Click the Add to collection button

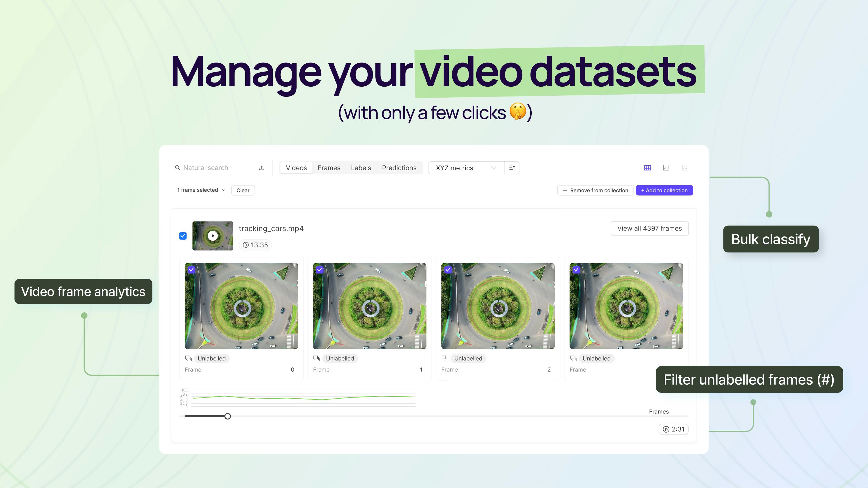[664, 190]
